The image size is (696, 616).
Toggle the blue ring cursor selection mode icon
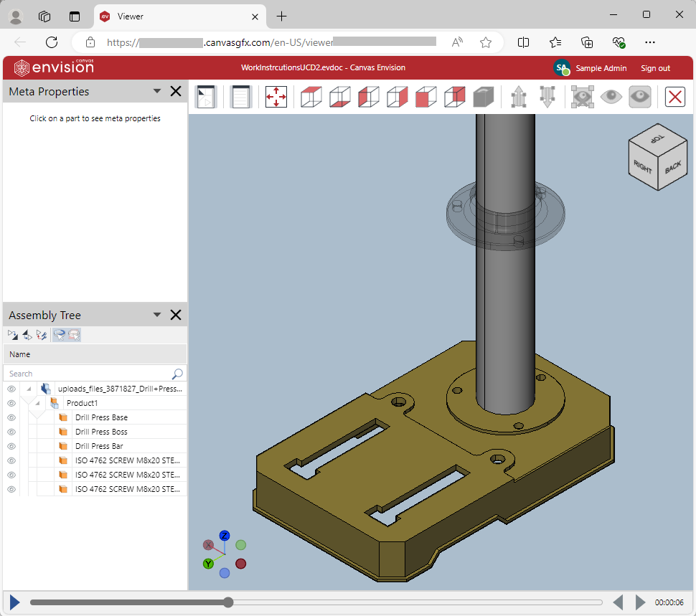coord(59,335)
